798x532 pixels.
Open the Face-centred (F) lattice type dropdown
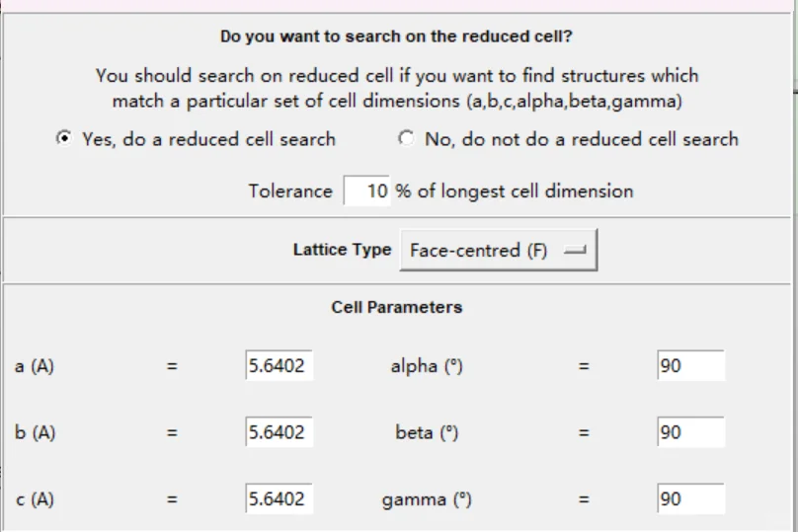[x=499, y=251]
